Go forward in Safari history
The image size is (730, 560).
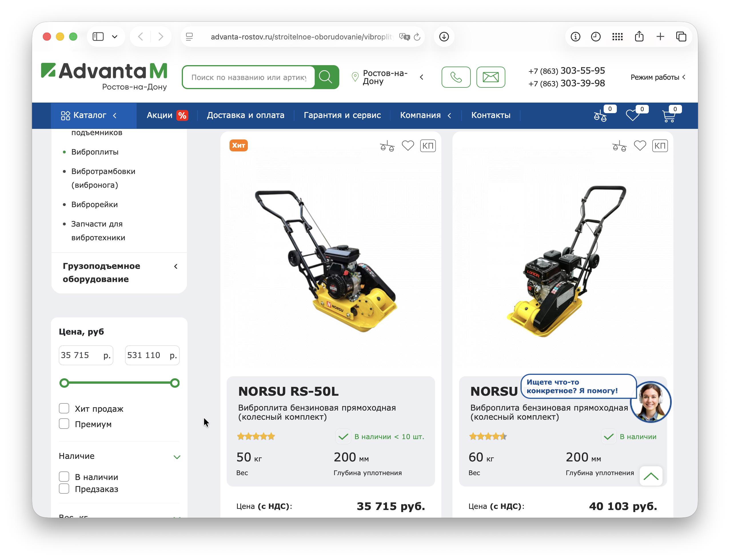pos(161,36)
